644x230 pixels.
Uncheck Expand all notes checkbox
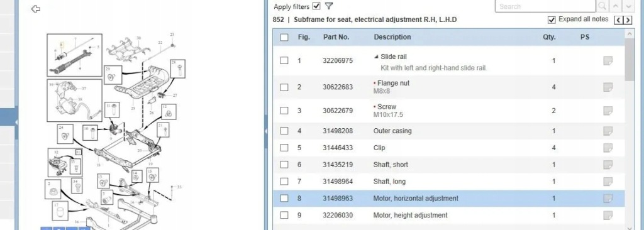(x=552, y=19)
